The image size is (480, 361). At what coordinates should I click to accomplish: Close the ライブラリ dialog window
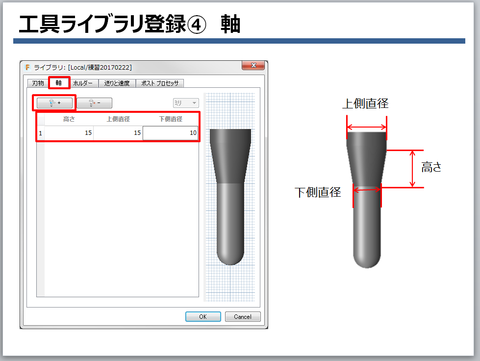click(253, 66)
